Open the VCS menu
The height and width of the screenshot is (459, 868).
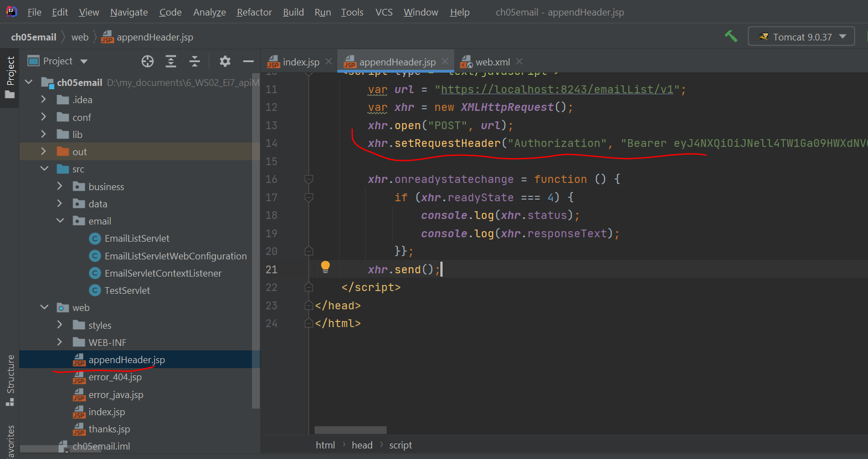[x=384, y=12]
